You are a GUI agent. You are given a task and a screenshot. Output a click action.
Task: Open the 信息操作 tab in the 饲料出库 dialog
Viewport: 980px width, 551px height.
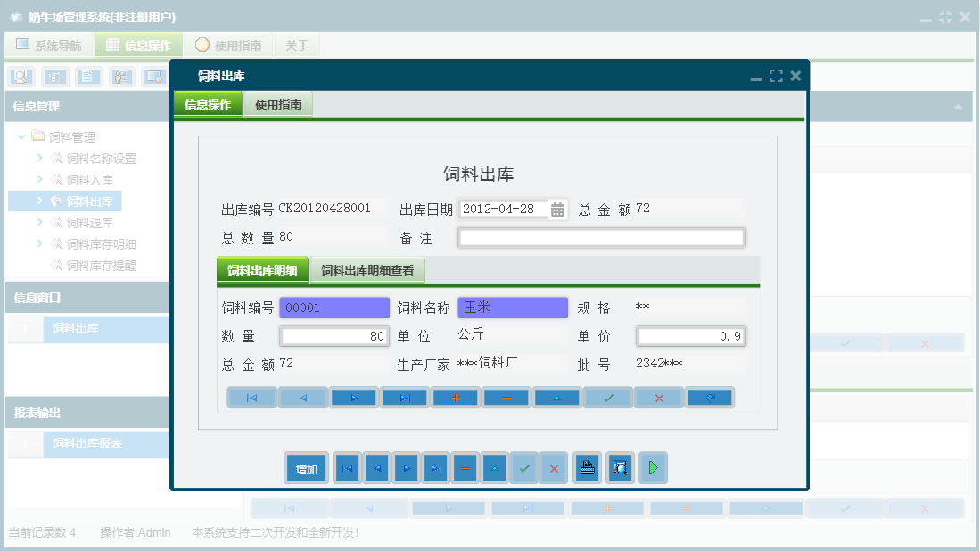click(208, 104)
